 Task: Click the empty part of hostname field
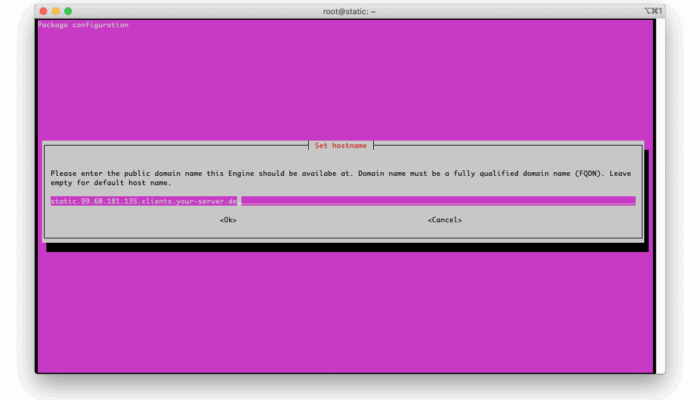[x=440, y=201]
